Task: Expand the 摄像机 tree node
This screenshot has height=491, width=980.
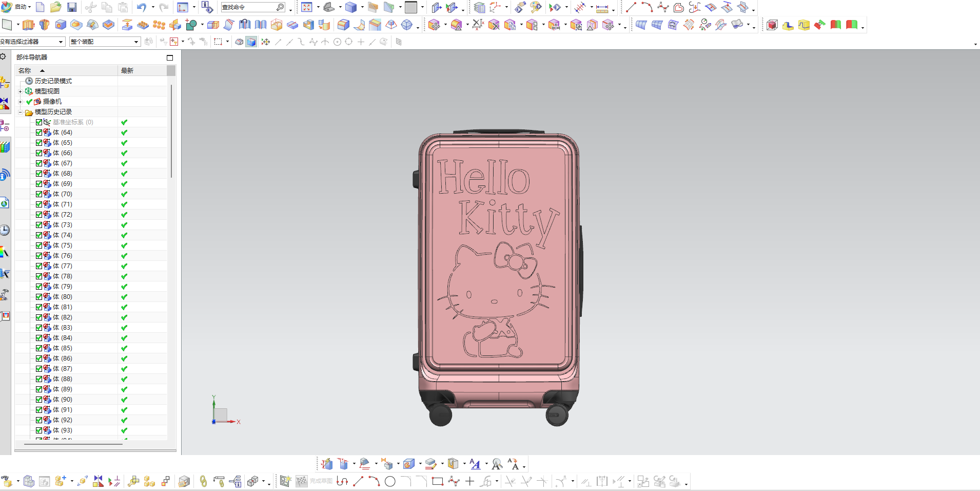Action: (21, 102)
